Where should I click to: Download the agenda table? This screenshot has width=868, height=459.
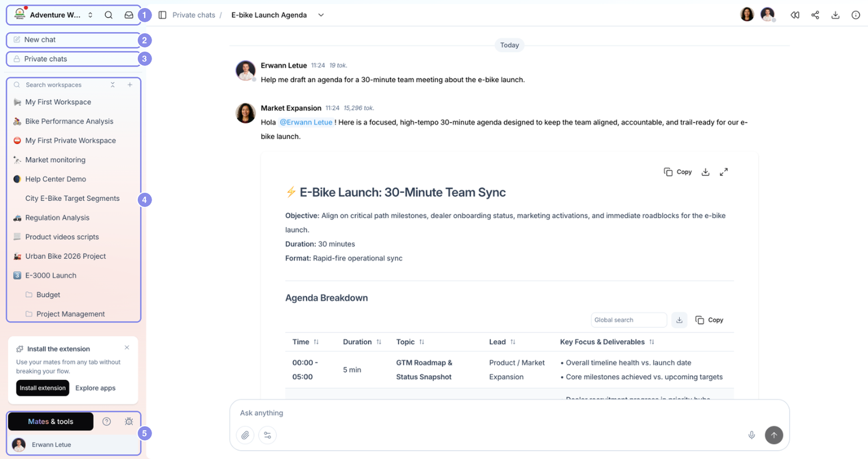click(679, 320)
